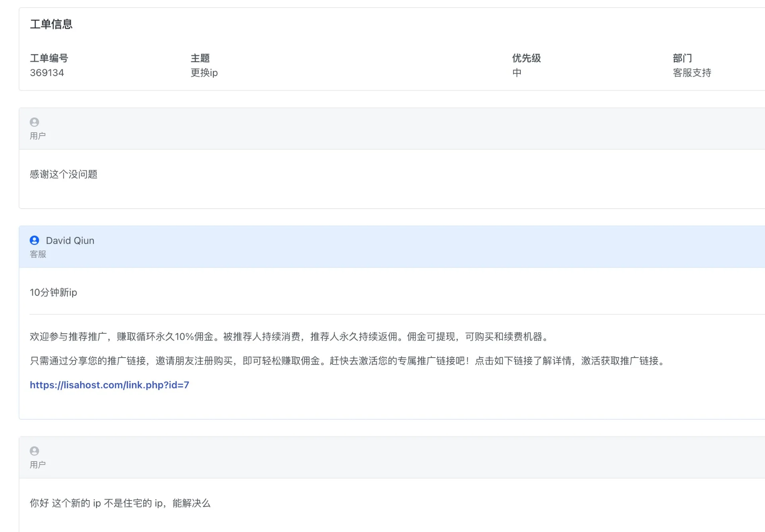This screenshot has height=532, width=765.
Task: Click the reply text '10分钟新ip'
Action: [x=53, y=292]
